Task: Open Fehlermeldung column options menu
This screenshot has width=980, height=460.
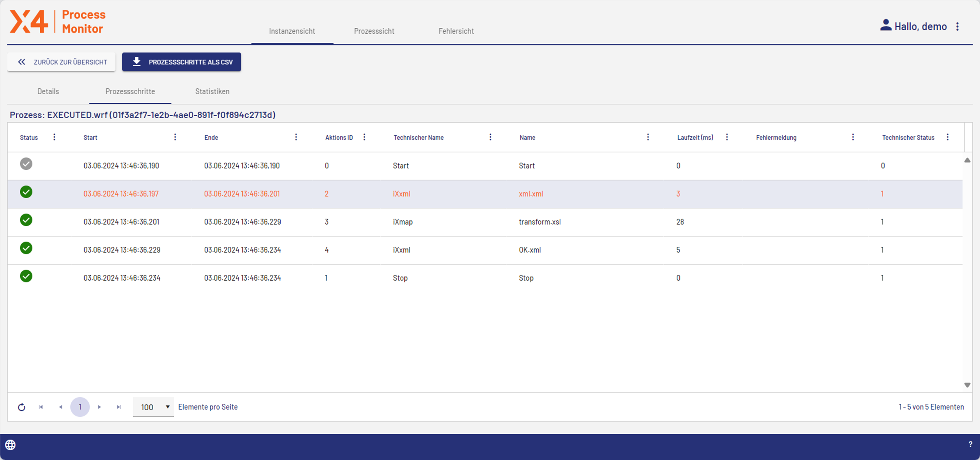Action: click(x=853, y=137)
